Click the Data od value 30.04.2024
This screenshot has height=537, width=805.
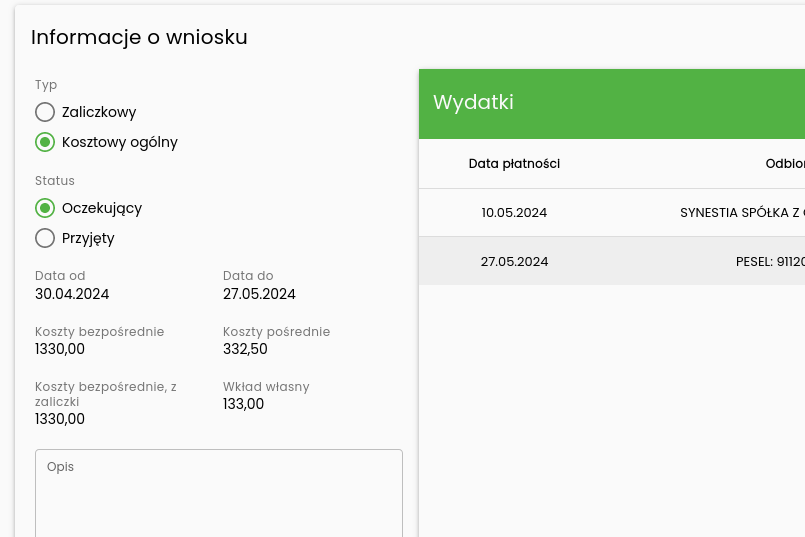[x=72, y=294]
